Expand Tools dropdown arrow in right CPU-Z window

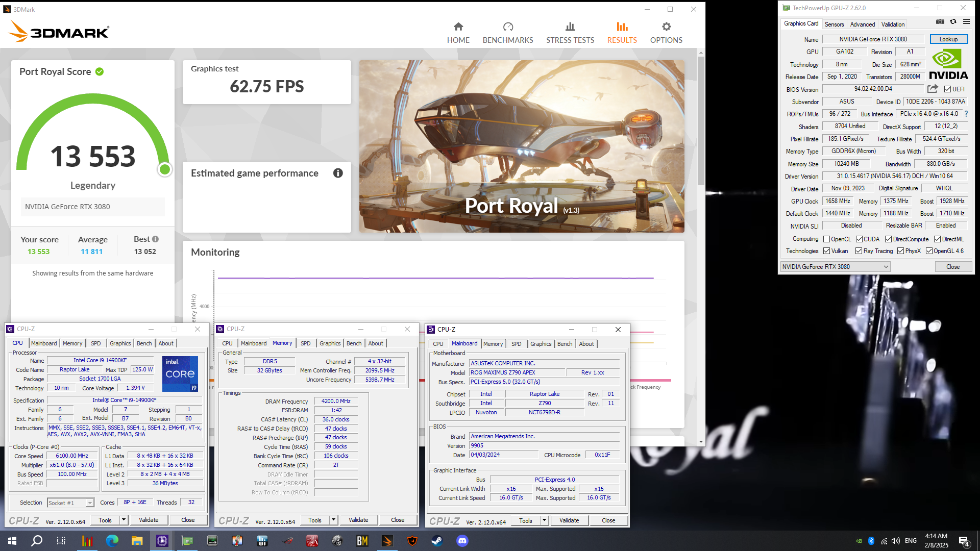pyautogui.click(x=544, y=520)
